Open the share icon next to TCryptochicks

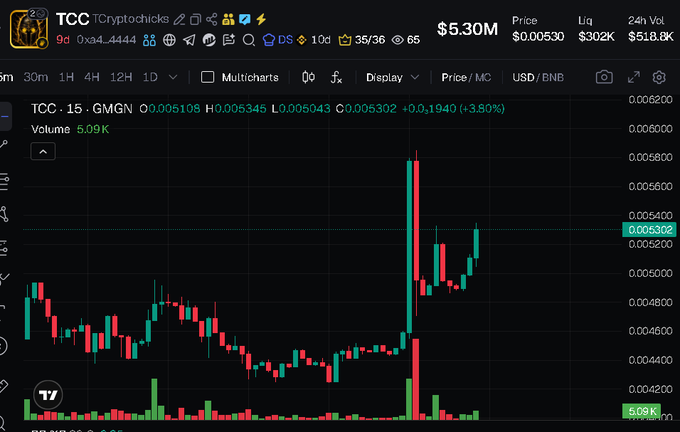212,19
